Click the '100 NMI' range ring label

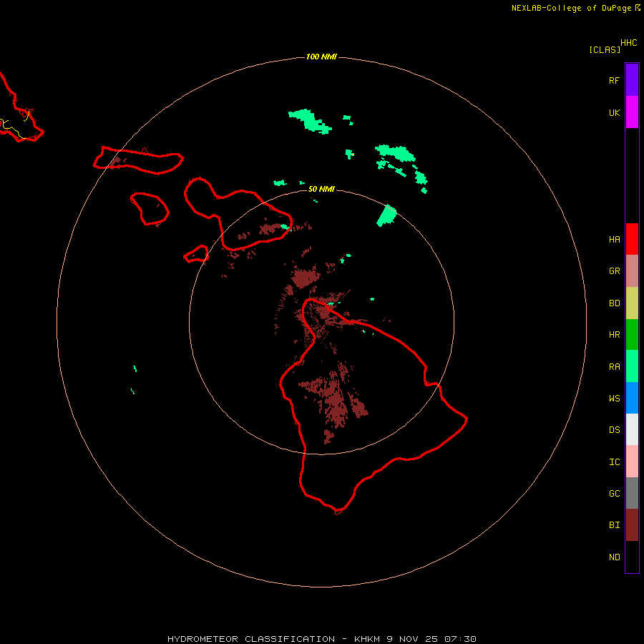coord(321,57)
